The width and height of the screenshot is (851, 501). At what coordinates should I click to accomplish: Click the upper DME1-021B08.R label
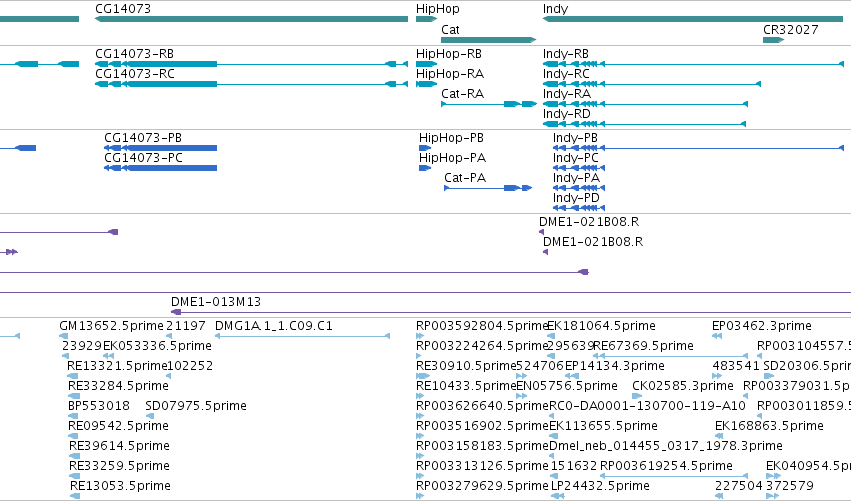point(589,222)
